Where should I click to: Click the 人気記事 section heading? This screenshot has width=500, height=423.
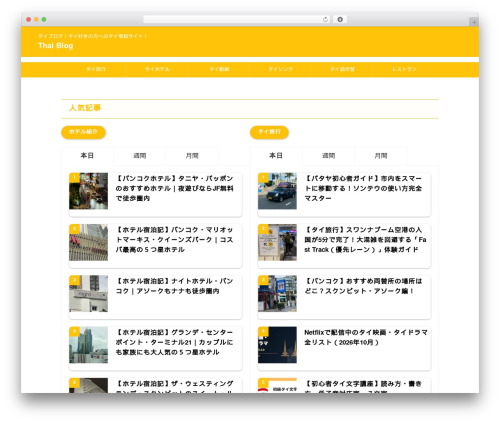(85, 108)
